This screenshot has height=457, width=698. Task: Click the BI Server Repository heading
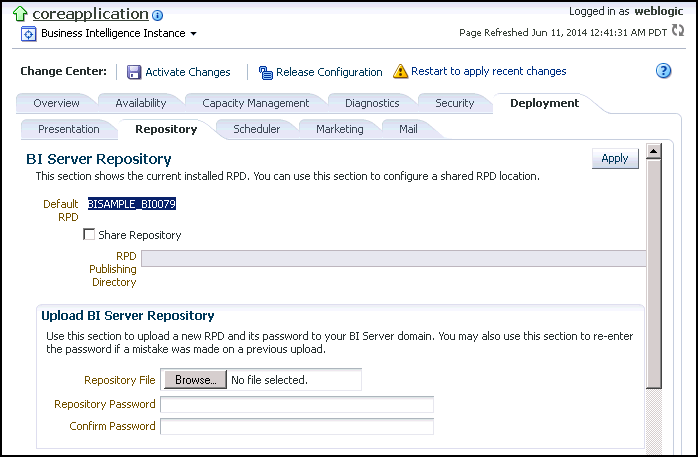(99, 159)
